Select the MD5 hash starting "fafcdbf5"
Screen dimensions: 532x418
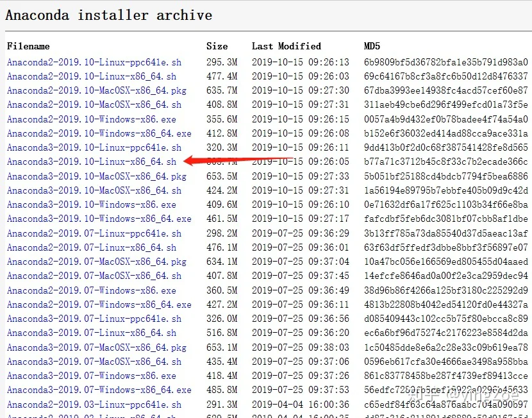446,219
